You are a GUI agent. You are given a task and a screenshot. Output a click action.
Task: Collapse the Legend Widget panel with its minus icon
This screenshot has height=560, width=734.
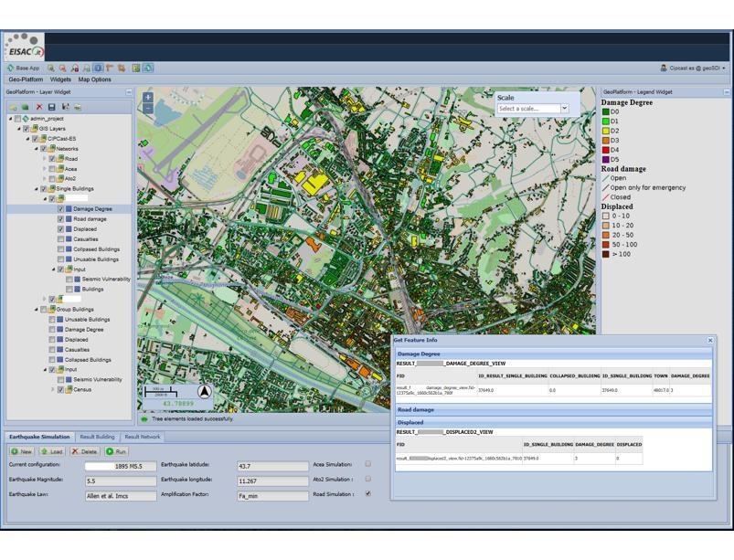(727, 92)
